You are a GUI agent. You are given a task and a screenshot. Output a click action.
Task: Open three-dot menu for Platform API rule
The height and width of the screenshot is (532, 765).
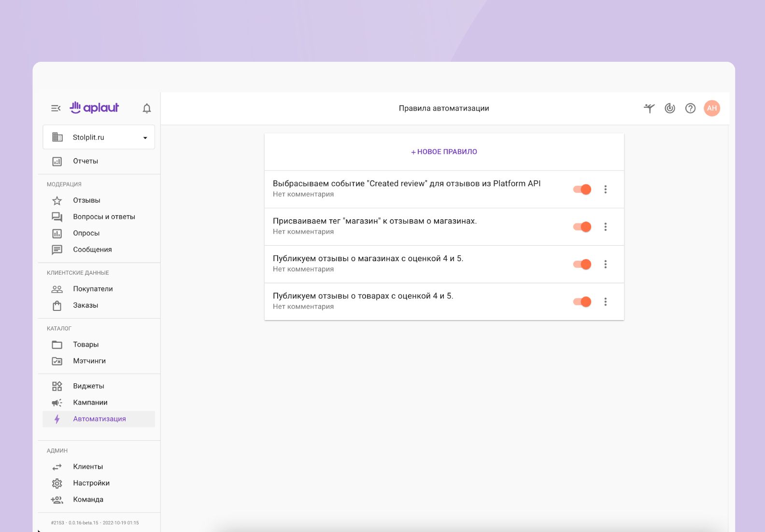[605, 189]
